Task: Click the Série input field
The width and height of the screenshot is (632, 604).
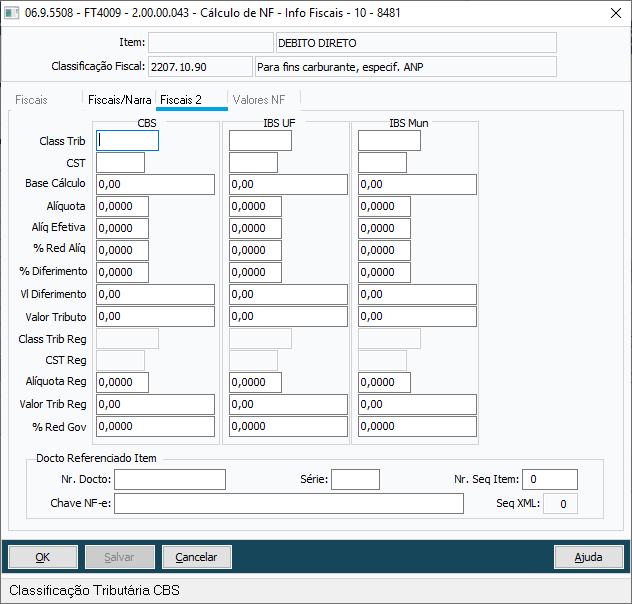Action: point(356,479)
